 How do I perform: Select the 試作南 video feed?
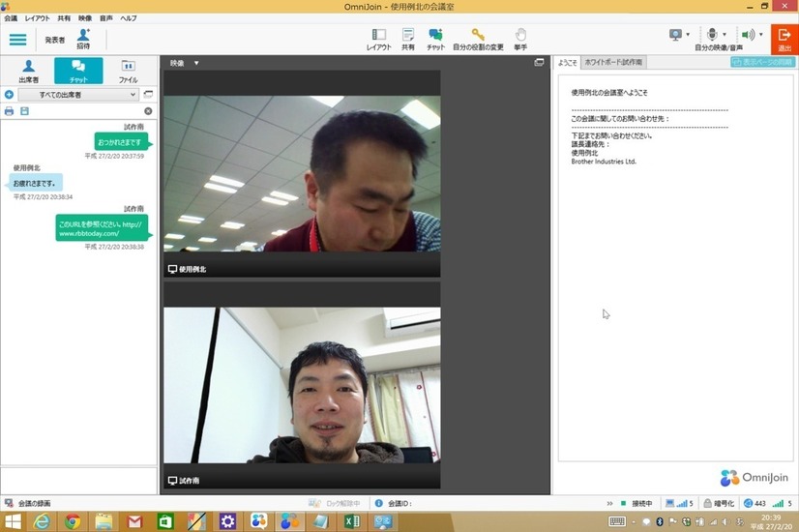pyautogui.click(x=302, y=385)
